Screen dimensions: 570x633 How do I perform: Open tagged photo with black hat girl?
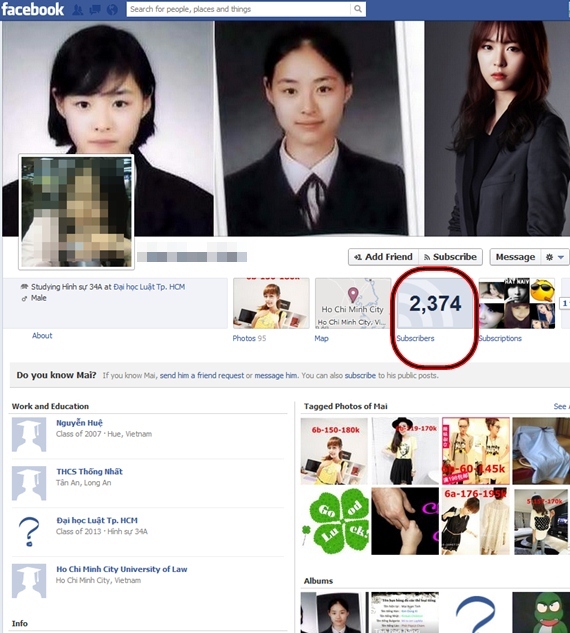[405, 451]
